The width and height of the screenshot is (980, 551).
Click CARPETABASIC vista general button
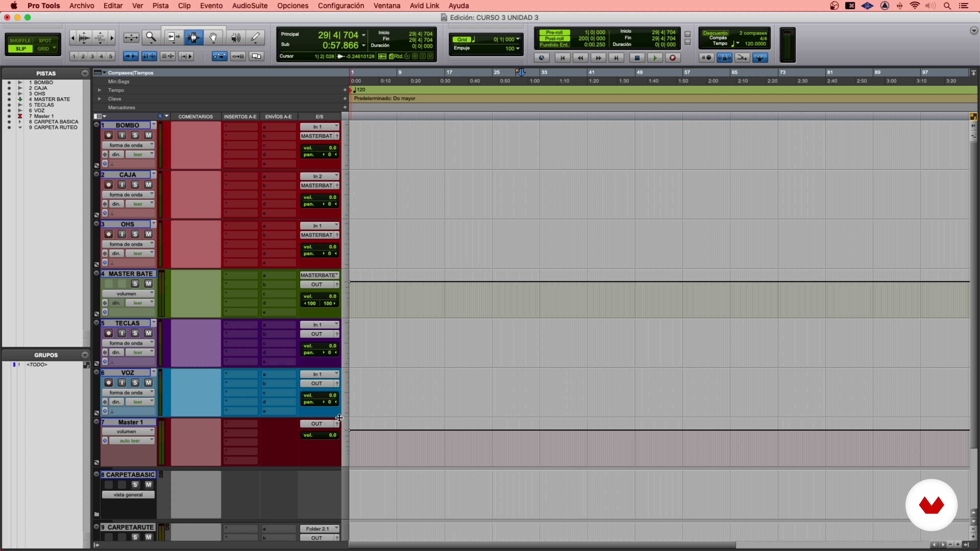(128, 495)
